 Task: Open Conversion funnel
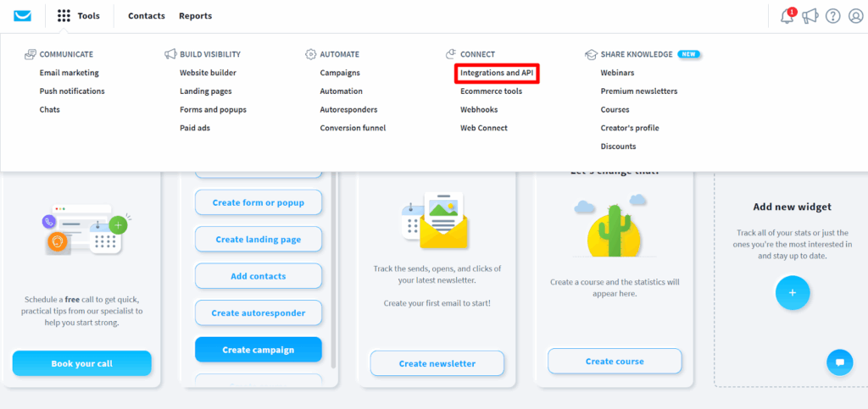tap(353, 128)
